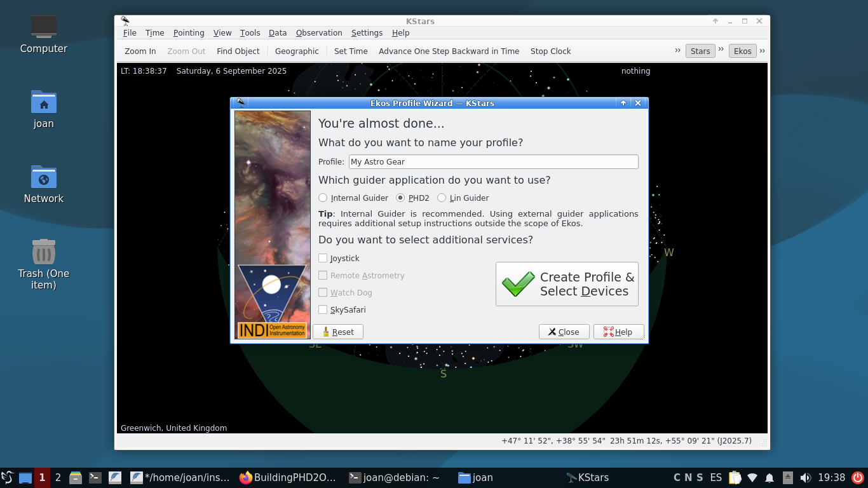
Task: Open the Observation menu
Action: pos(319,33)
